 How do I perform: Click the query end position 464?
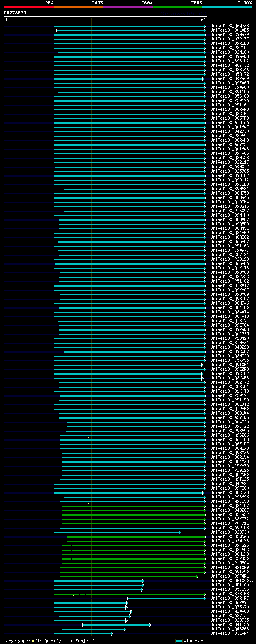tap(202, 20)
